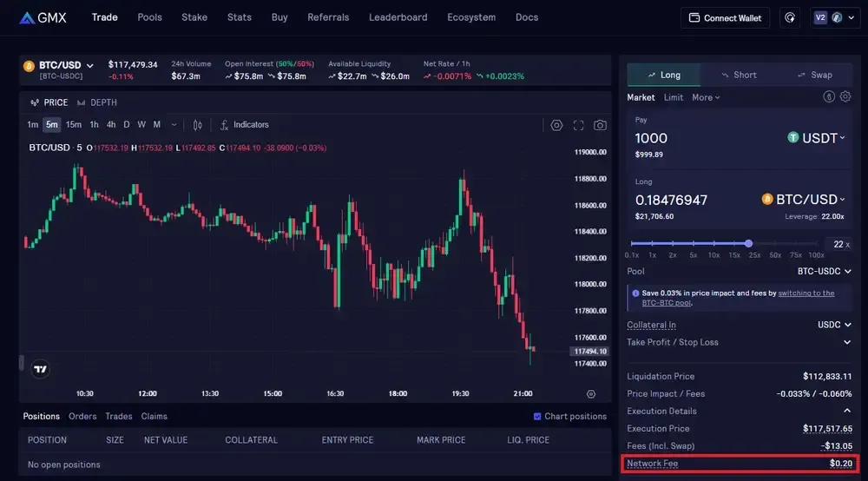Open the USDC collateral dropdown
The width and height of the screenshot is (868, 481).
834,325
